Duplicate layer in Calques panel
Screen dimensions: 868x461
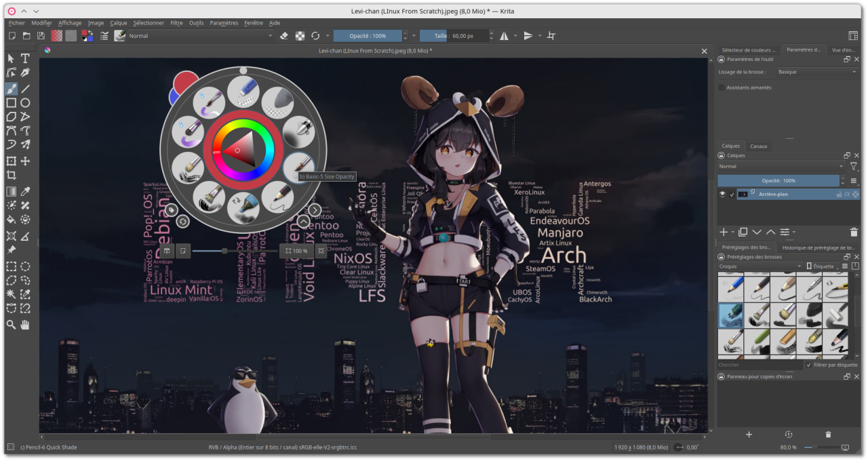coord(743,232)
